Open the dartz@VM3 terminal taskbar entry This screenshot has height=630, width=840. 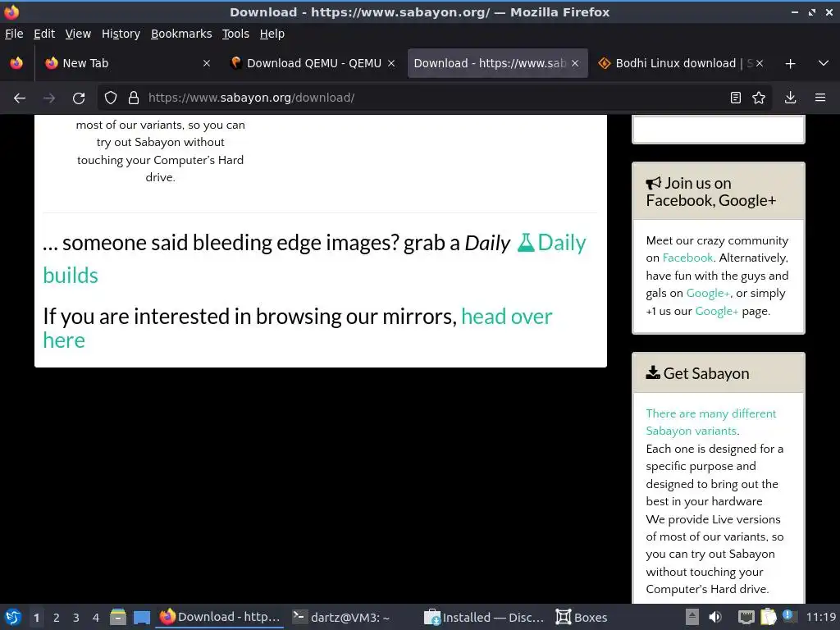[342, 617]
